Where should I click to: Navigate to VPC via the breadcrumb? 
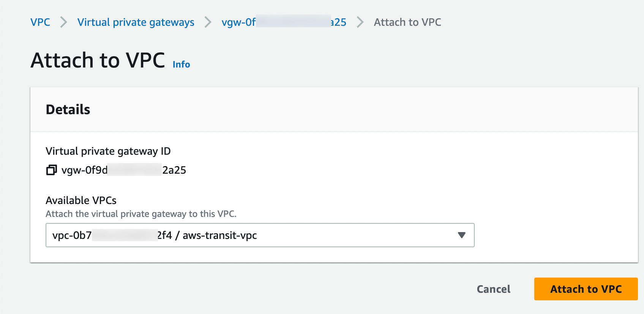(x=40, y=22)
